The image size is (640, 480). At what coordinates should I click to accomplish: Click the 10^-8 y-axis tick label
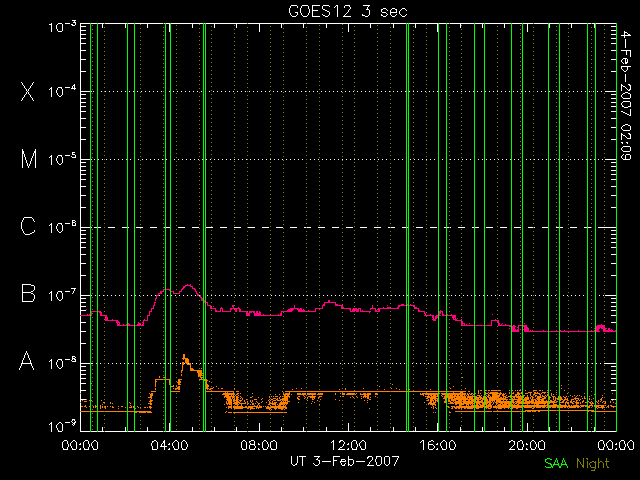tap(62, 363)
